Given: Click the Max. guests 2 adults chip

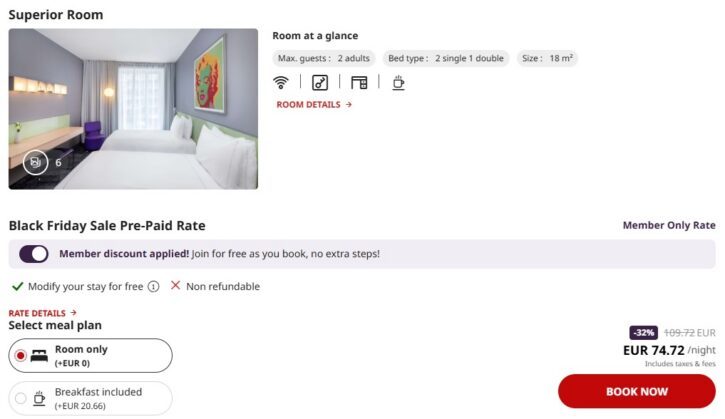Looking at the screenshot, I should point(324,58).
